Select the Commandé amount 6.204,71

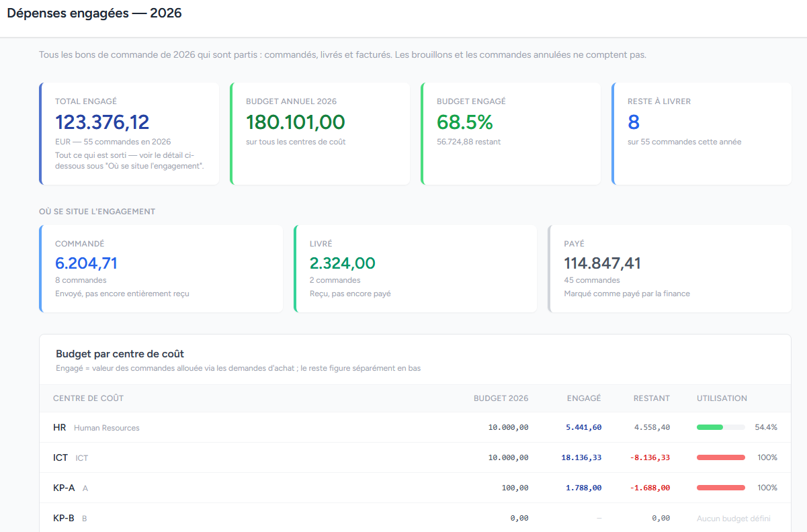coord(86,263)
